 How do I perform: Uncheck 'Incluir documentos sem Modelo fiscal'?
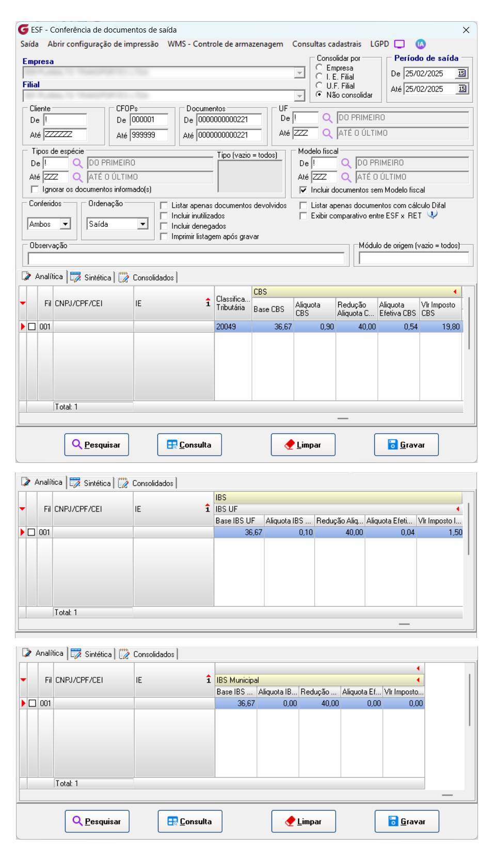[x=304, y=190]
